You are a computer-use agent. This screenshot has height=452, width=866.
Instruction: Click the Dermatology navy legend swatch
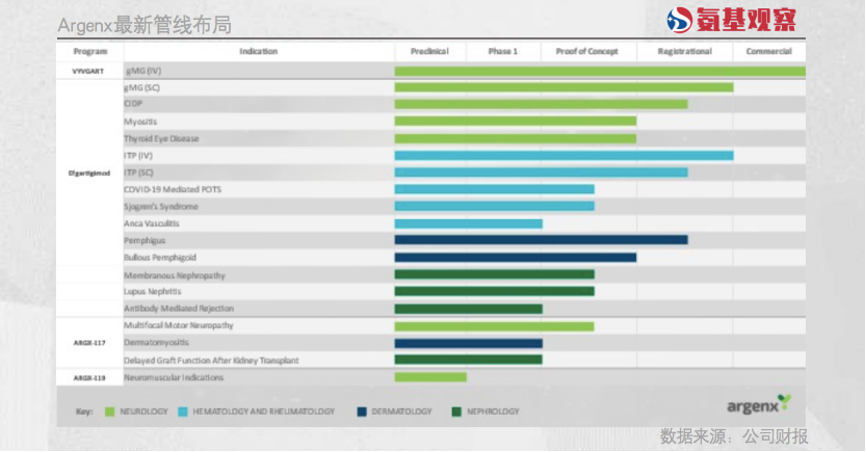point(362,412)
